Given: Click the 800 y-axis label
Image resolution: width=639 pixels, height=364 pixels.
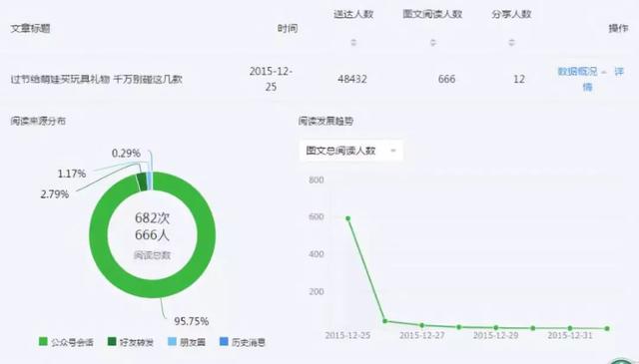Looking at the screenshot, I should click(x=317, y=180).
